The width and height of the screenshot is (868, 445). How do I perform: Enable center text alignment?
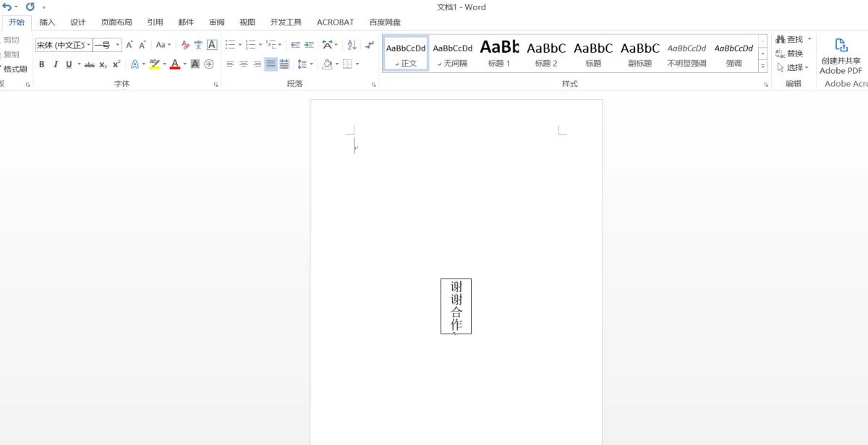243,64
